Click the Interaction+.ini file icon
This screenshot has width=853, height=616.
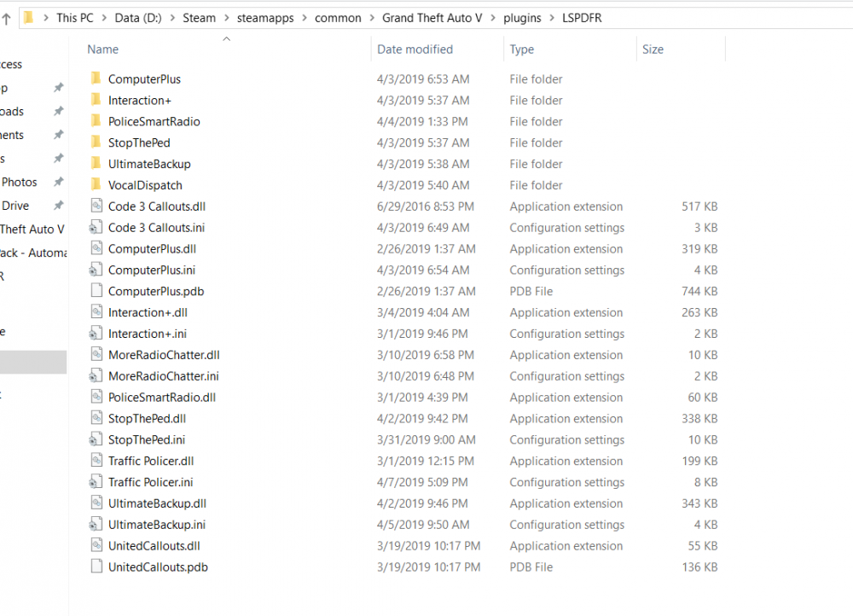click(96, 334)
